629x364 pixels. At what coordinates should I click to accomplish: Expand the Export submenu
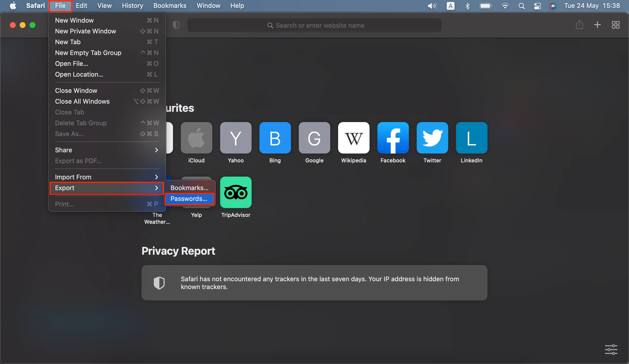[107, 188]
